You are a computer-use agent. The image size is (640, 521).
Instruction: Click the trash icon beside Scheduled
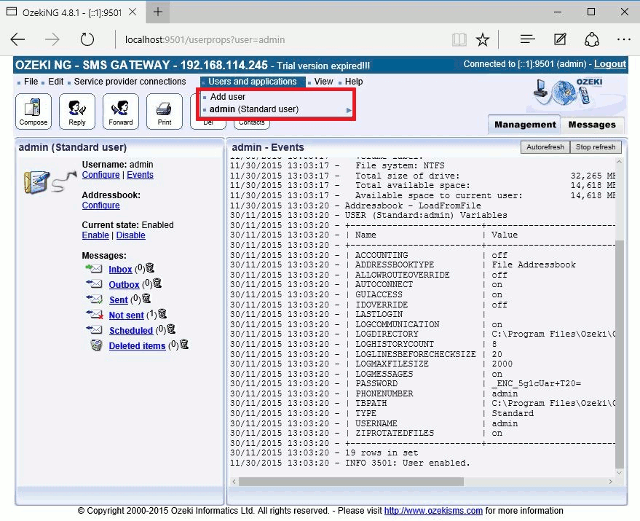click(x=171, y=329)
